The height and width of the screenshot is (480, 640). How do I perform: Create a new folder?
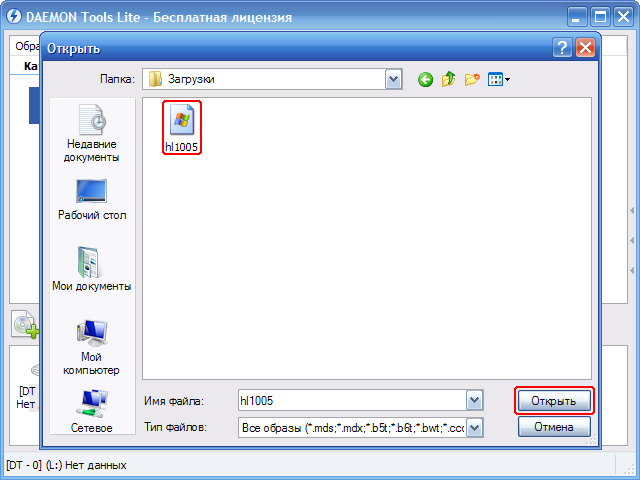click(x=472, y=79)
